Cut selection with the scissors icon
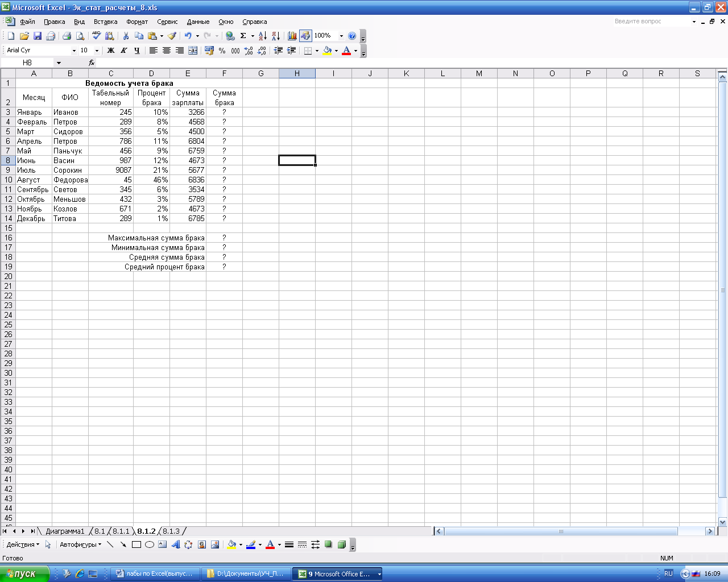The height and width of the screenshot is (582, 728). tap(126, 36)
